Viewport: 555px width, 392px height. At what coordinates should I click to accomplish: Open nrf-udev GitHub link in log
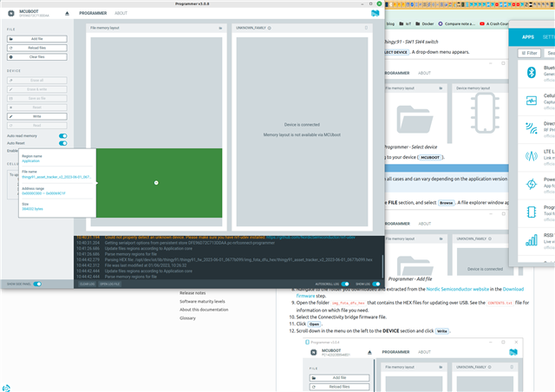pyautogui.click(x=310, y=238)
